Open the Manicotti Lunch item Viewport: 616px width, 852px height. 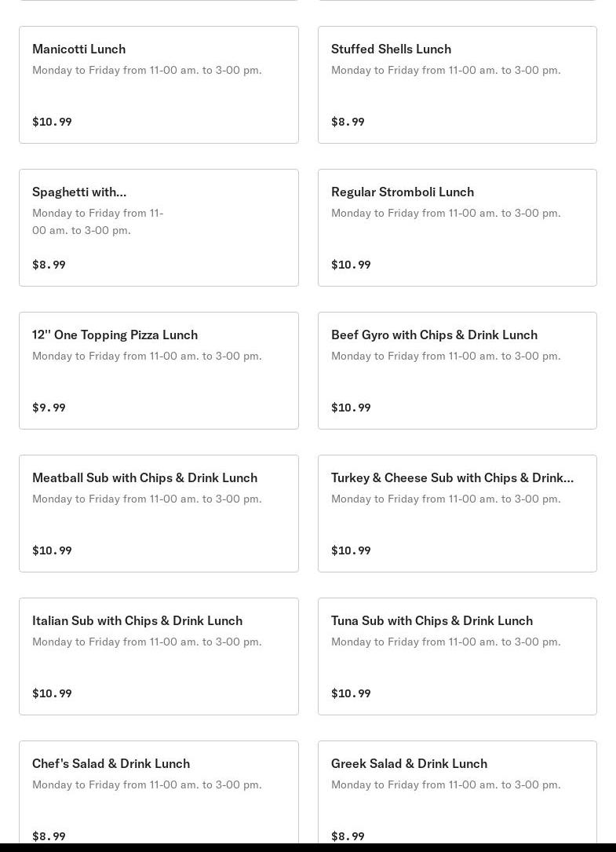[x=78, y=49]
